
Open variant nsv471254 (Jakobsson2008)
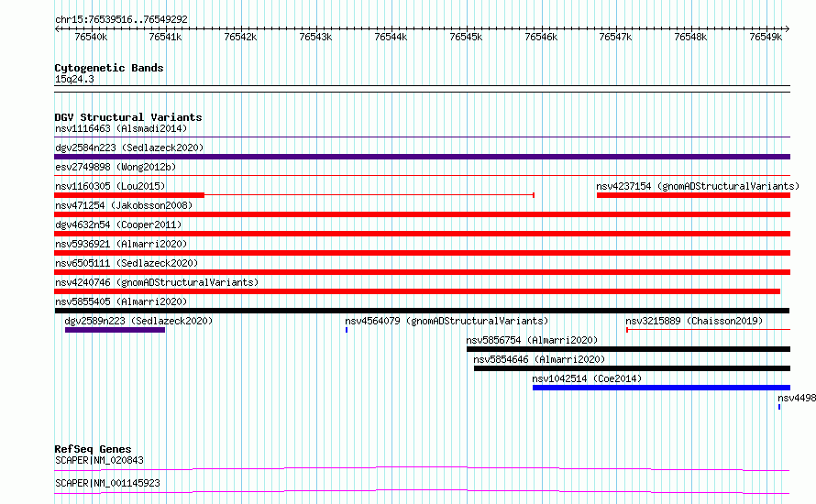pyautogui.click(x=124, y=205)
